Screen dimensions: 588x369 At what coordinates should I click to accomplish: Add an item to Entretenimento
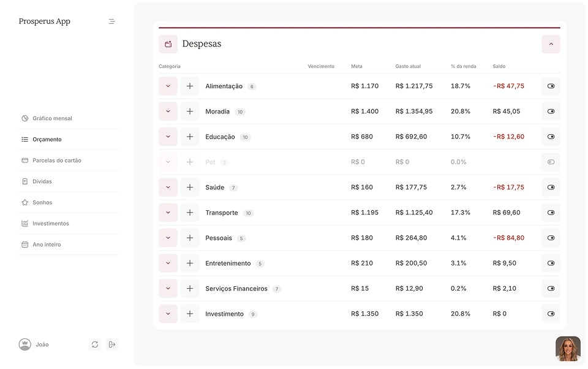pos(190,263)
